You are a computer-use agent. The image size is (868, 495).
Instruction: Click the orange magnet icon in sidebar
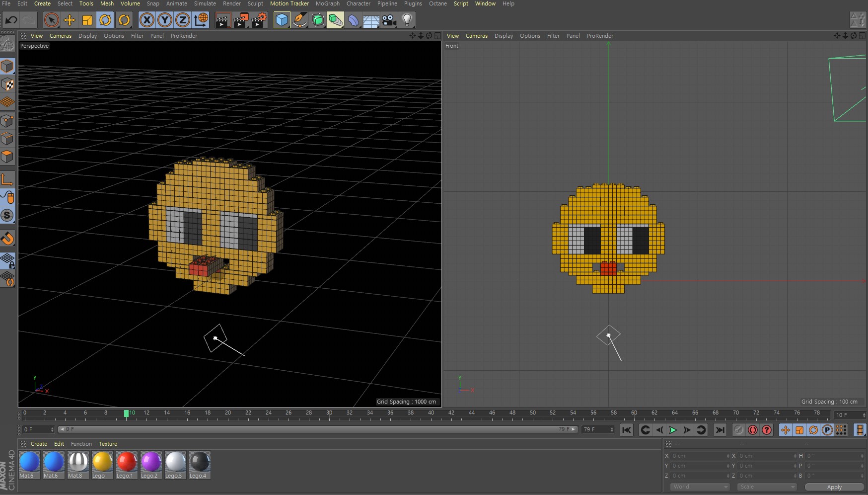7,239
